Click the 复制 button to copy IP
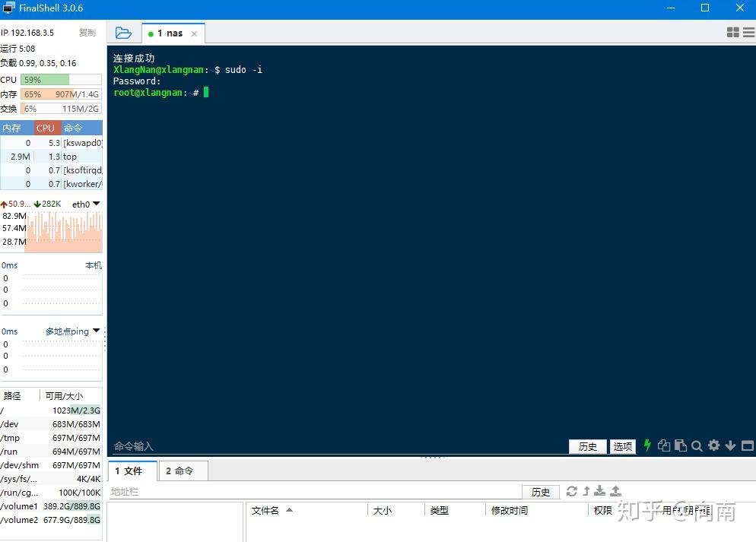Screen dimensions: 756x542 [87, 33]
